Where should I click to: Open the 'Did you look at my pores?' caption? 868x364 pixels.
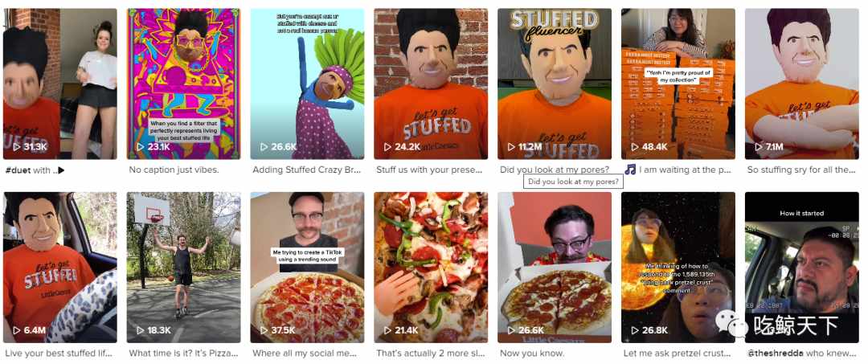tap(555, 170)
